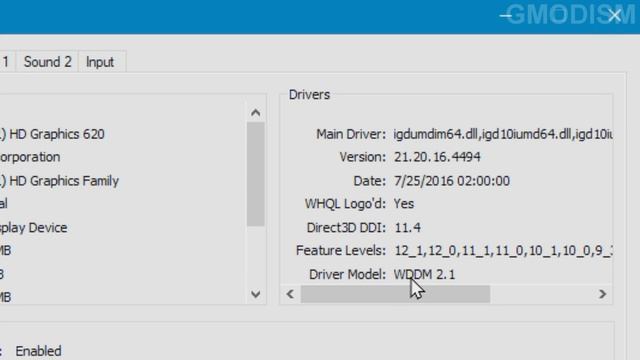640x360 pixels.
Task: Click the Feature Levels 12_1,12_0 value
Action: point(503,251)
